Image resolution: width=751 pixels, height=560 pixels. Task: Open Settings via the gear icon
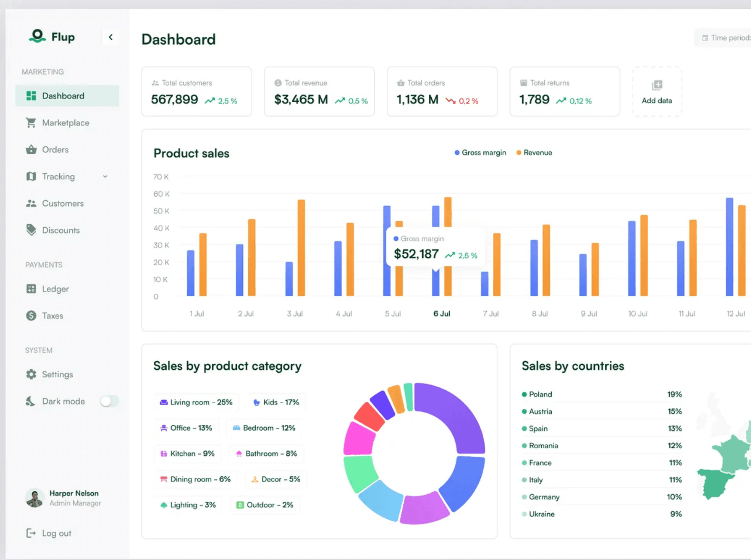(x=31, y=374)
